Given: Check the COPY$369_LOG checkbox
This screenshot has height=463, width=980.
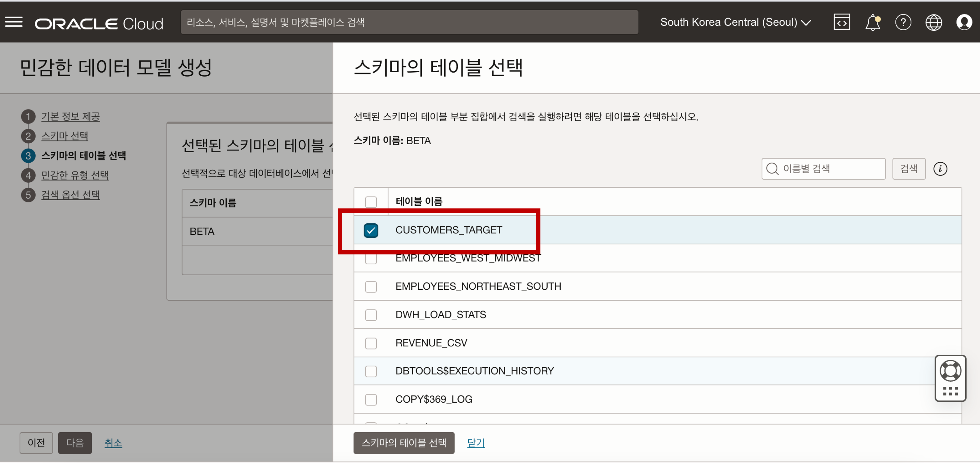Looking at the screenshot, I should (x=371, y=400).
